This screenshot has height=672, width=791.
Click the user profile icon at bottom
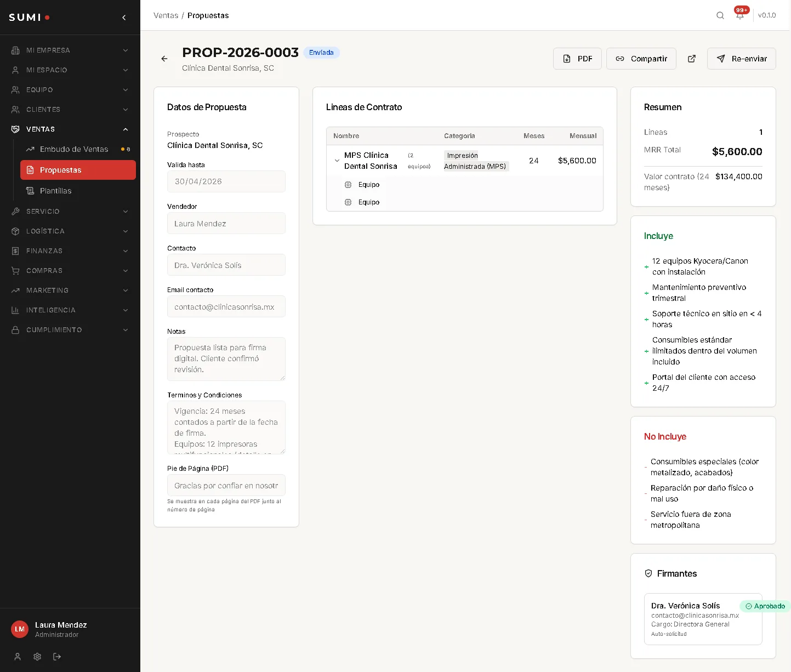[18, 657]
